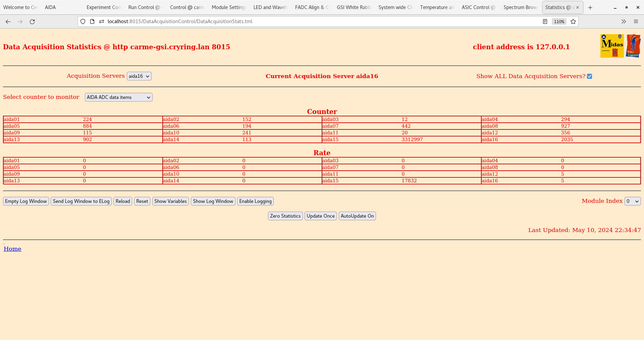644x340 pixels.
Task: Open the Acquisition Servers aida16 dropdown
Action: point(139,76)
